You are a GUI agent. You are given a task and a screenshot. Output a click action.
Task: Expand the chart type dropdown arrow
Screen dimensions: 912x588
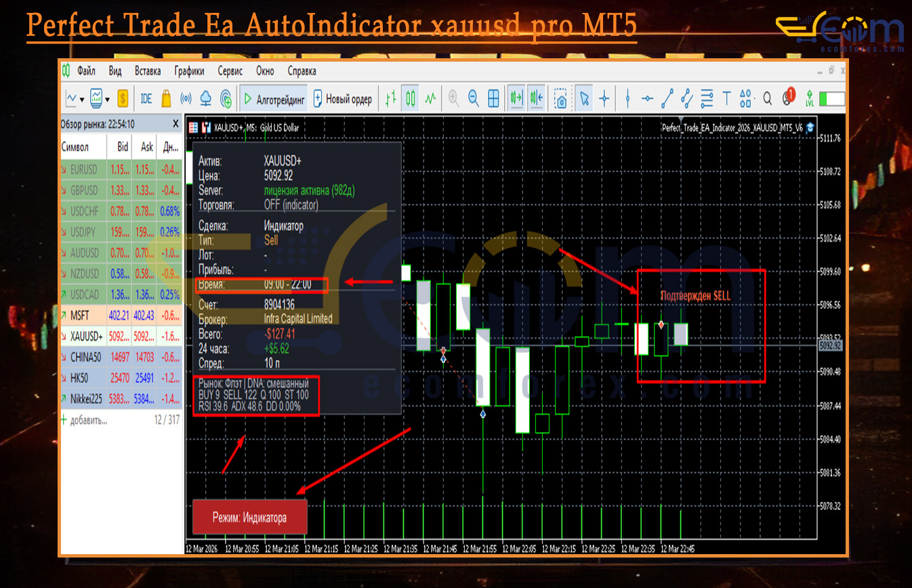pos(82,100)
